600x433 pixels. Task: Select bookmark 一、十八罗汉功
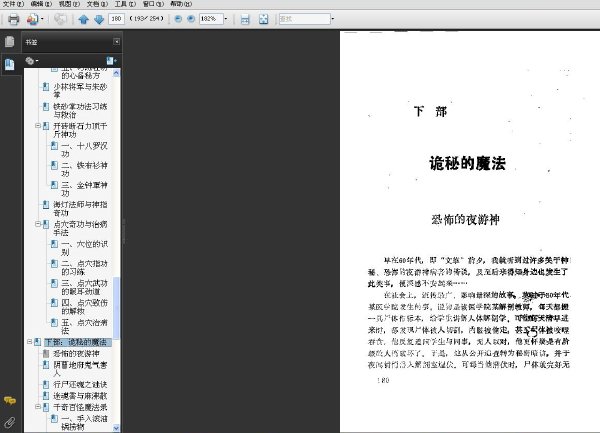point(84,150)
